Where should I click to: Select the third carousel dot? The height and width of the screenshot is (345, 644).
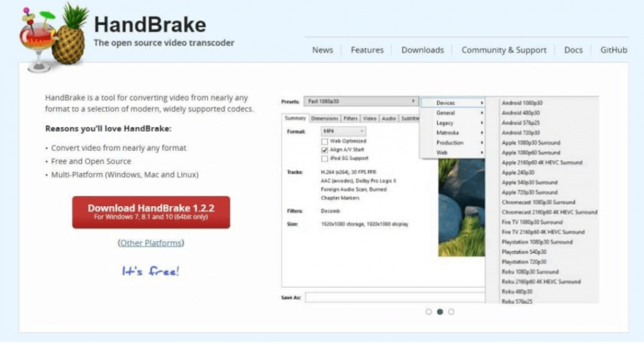coord(451,312)
